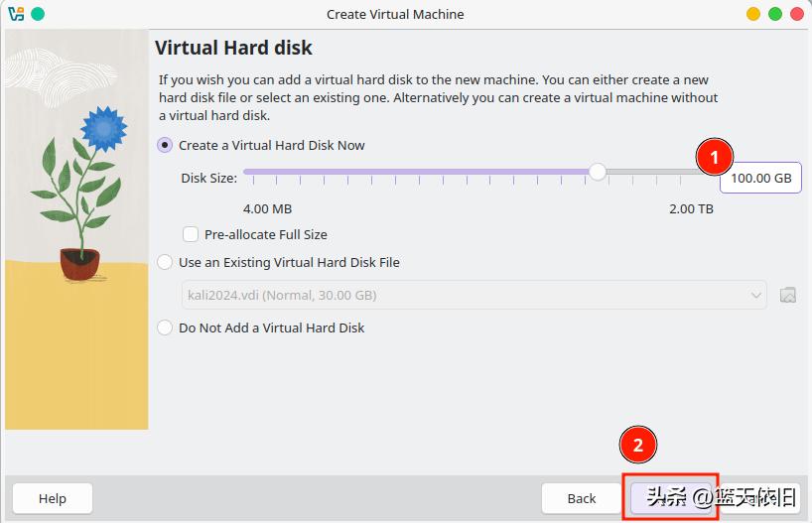Go Back to the previous wizard page
812x523 pixels.
coord(582,498)
